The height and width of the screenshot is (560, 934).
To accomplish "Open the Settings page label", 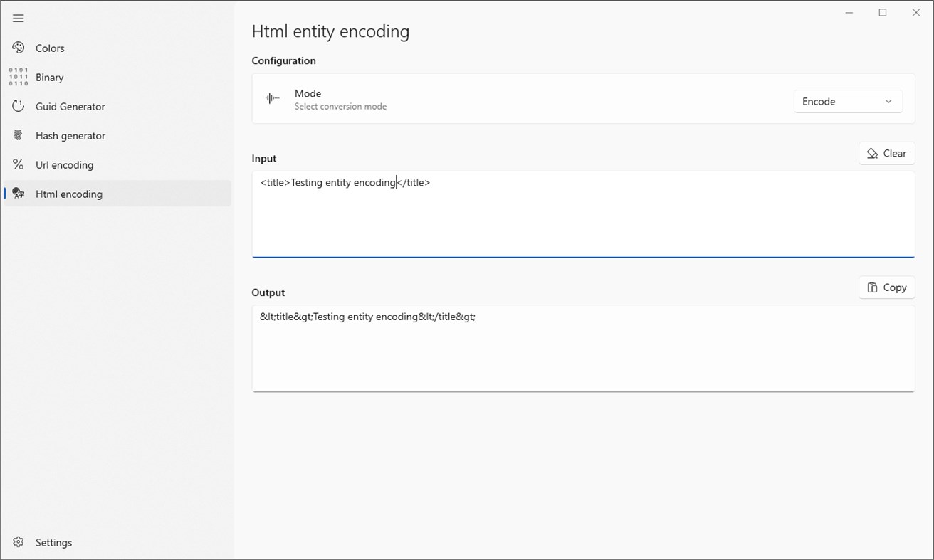I will [x=54, y=543].
